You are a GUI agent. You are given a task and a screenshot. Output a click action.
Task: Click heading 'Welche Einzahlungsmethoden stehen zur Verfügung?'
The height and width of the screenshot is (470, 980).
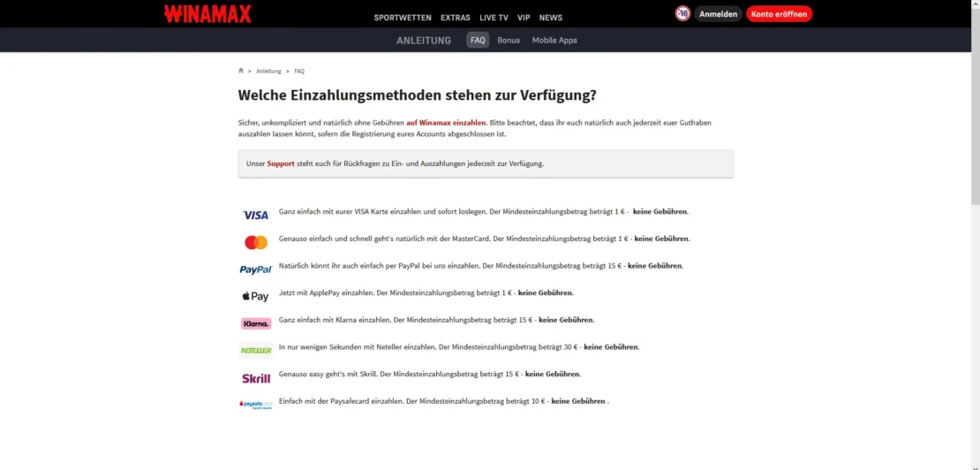tap(417, 95)
